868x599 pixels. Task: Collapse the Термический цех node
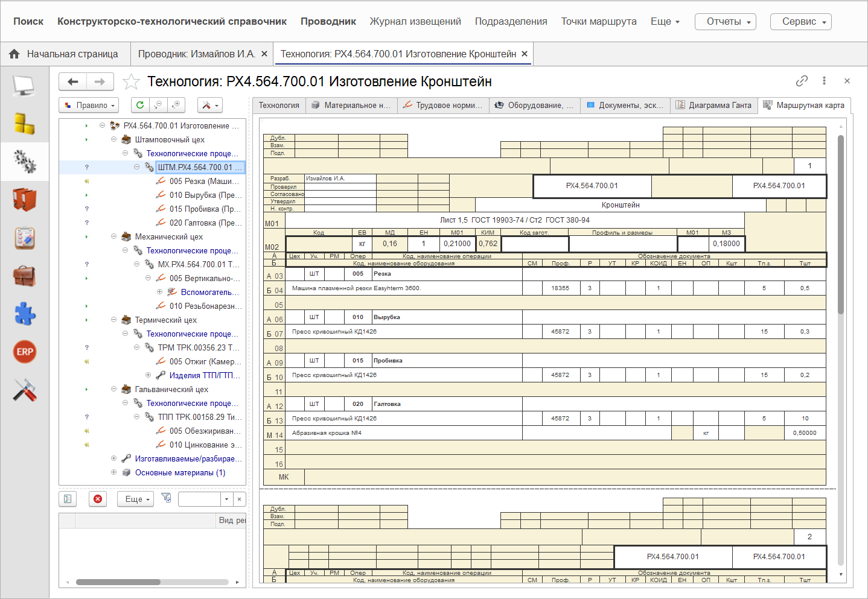click(113, 320)
